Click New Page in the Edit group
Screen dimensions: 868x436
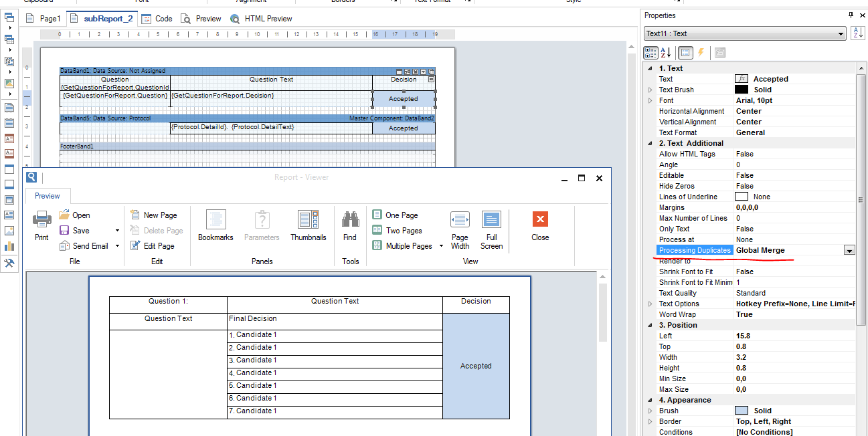tap(153, 215)
